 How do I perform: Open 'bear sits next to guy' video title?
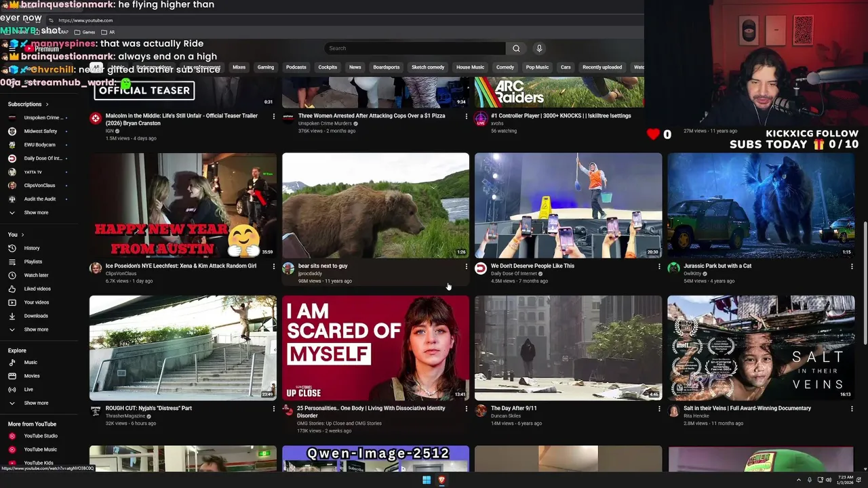[323, 266]
